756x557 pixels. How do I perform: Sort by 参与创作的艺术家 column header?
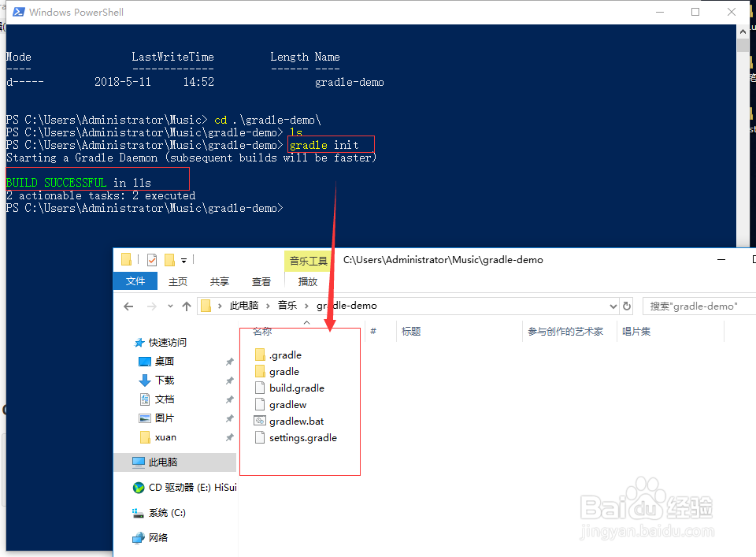pos(565,332)
